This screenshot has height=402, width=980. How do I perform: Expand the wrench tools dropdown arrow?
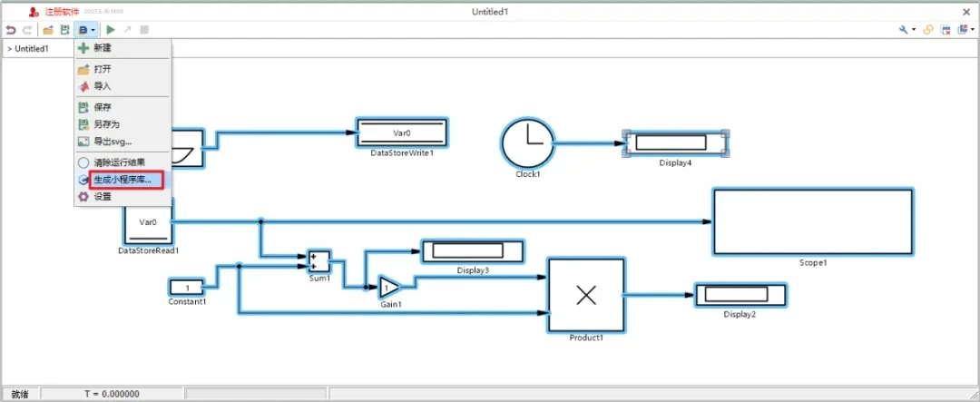pos(914,30)
